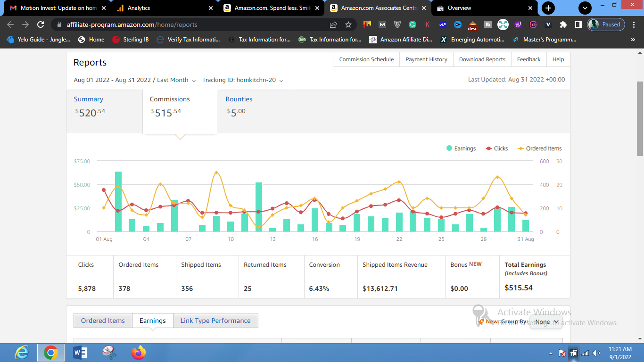The height and width of the screenshot is (362, 644).
Task: Click the grey 'M' extension icon
Action: tap(382, 25)
